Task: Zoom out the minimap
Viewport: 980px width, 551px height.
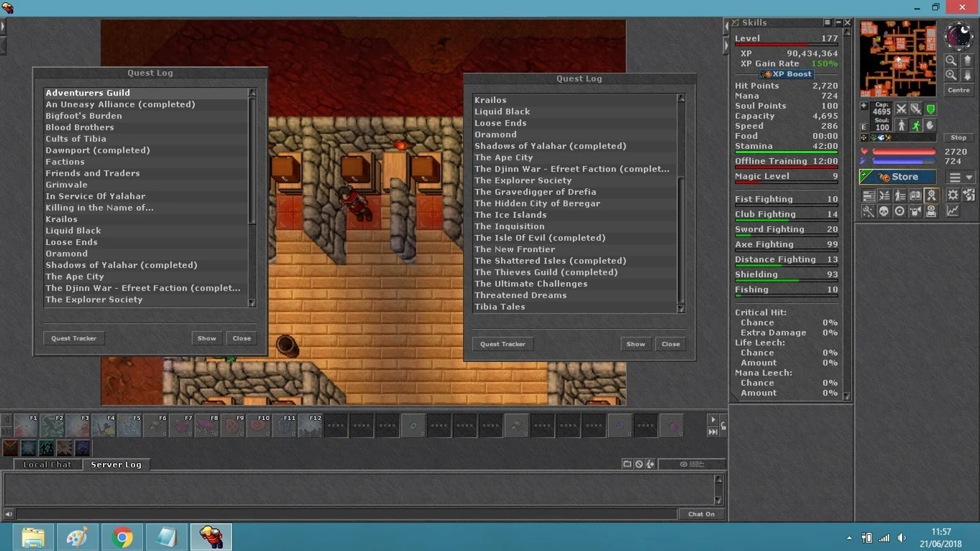Action: coord(951,60)
